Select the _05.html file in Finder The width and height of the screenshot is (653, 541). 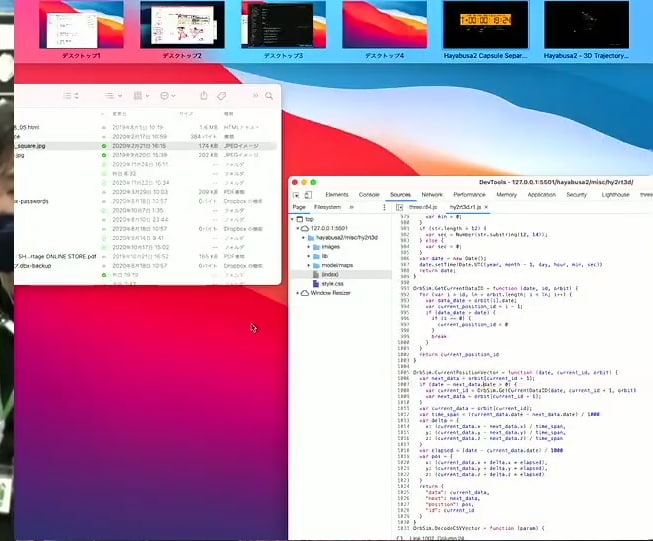click(27, 127)
